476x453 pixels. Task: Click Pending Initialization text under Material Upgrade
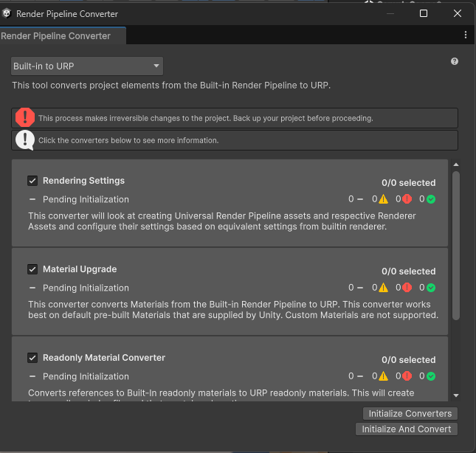tap(86, 288)
